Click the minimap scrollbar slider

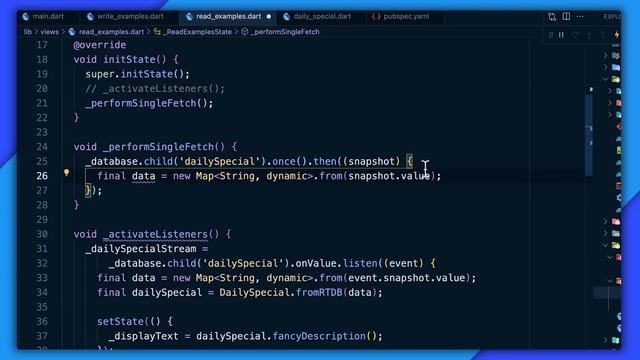[589, 135]
